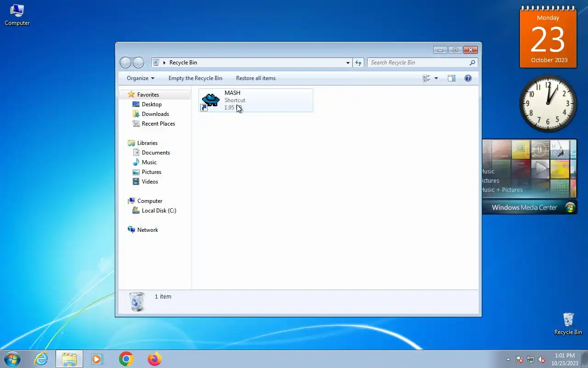
Task: Select the MASH shortcut file
Action: point(256,100)
